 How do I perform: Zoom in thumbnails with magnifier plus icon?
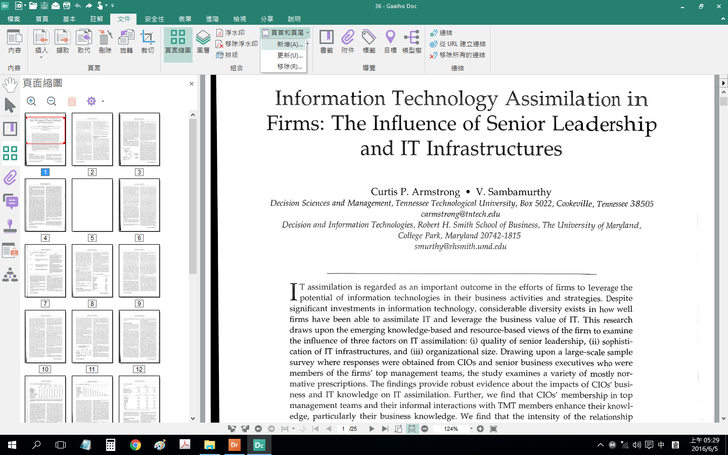(31, 101)
